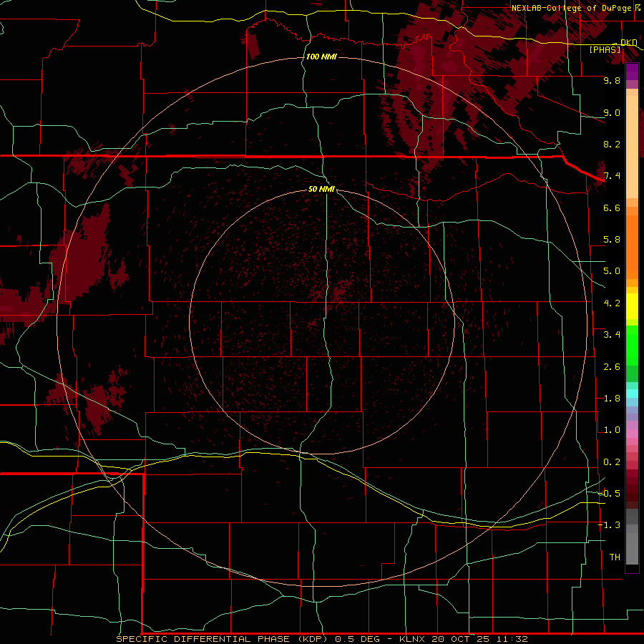The width and height of the screenshot is (644, 644).
Task: Click the 9.0 value on the color scale
Action: pos(612,112)
